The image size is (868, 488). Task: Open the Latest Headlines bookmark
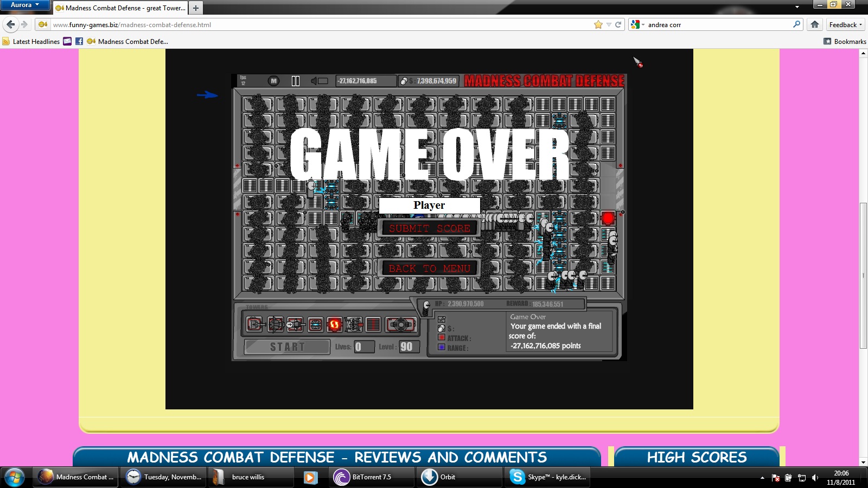pyautogui.click(x=31, y=41)
